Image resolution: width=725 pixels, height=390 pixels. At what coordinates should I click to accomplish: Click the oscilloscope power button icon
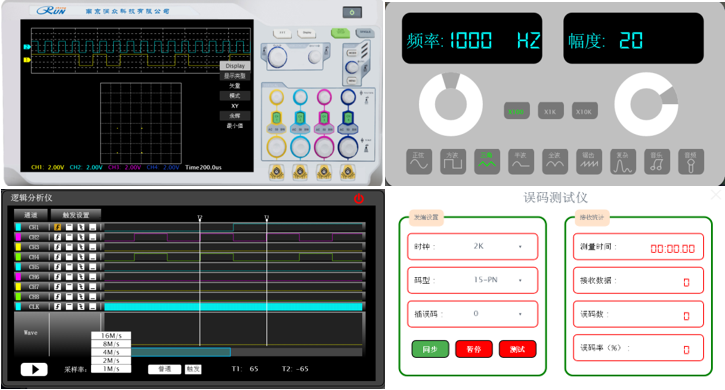[x=352, y=12]
